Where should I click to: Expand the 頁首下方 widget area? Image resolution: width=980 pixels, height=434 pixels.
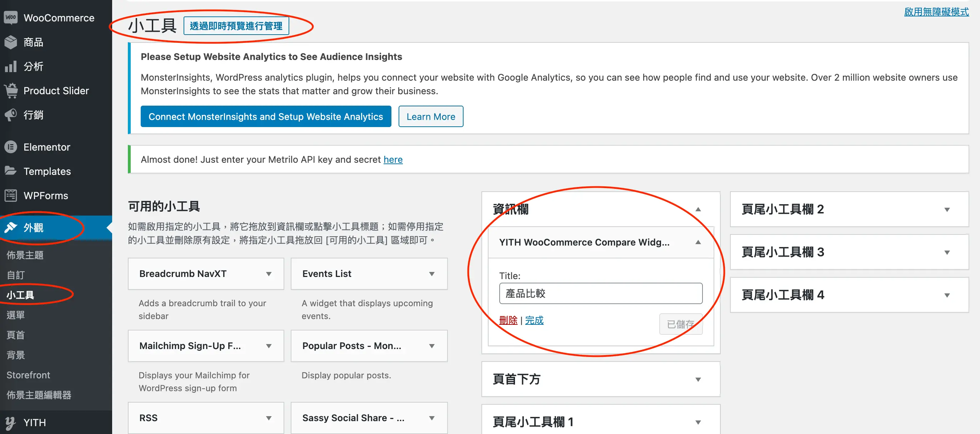(x=698, y=379)
